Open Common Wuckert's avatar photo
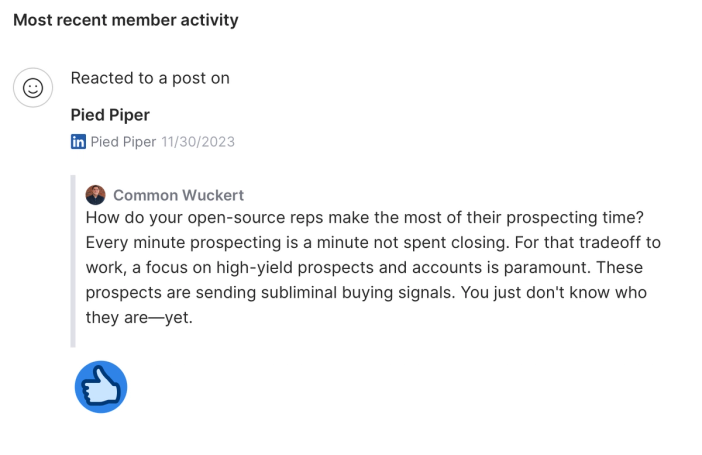 point(95,195)
